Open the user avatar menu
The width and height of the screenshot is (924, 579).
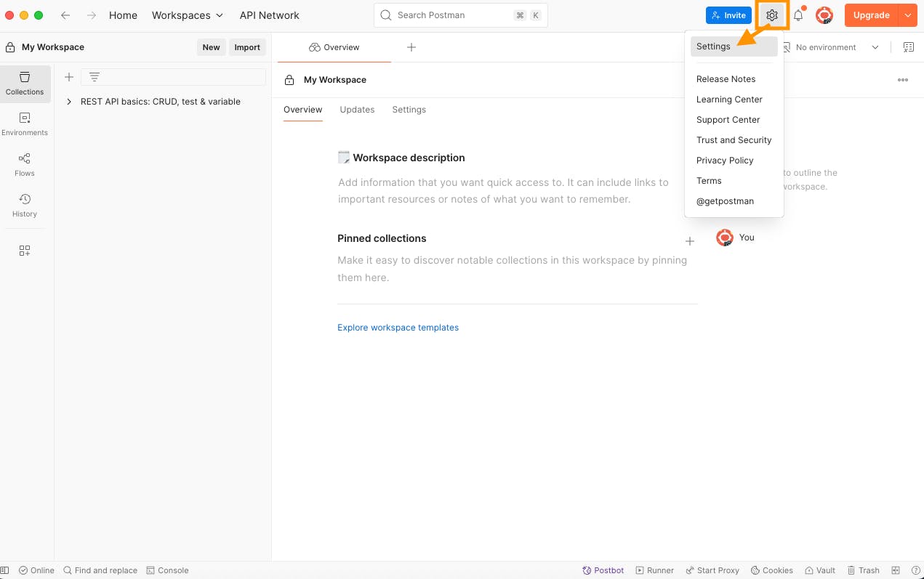click(824, 15)
